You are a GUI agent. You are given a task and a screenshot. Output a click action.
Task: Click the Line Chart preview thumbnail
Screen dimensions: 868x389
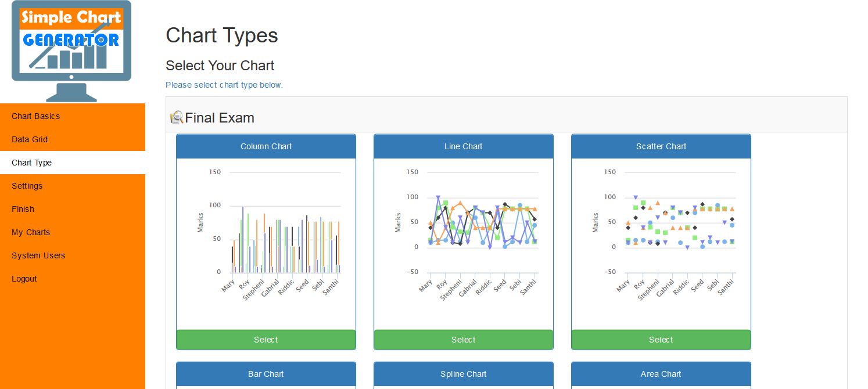(x=464, y=232)
